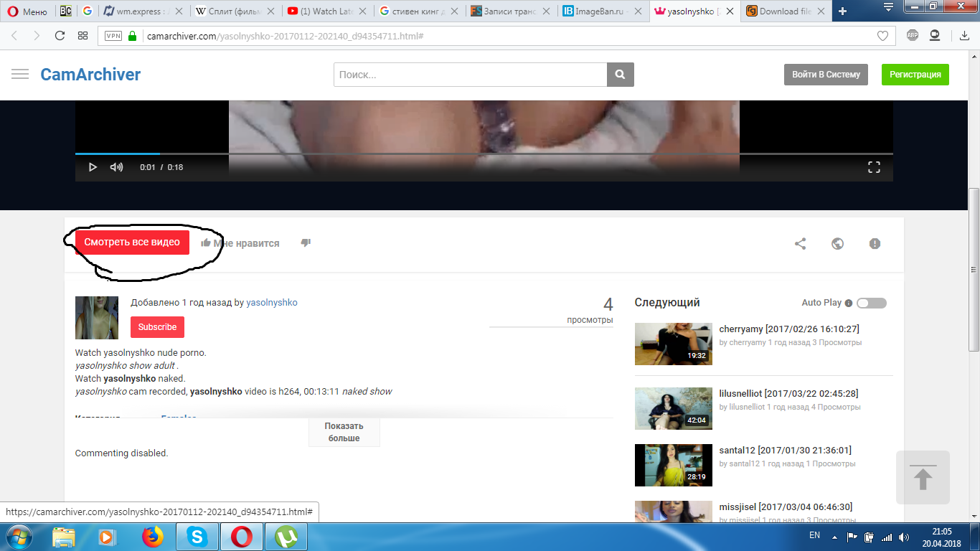Screen dimensions: 980x551
Task: Click the red Subscribe button
Action: pyautogui.click(x=157, y=327)
